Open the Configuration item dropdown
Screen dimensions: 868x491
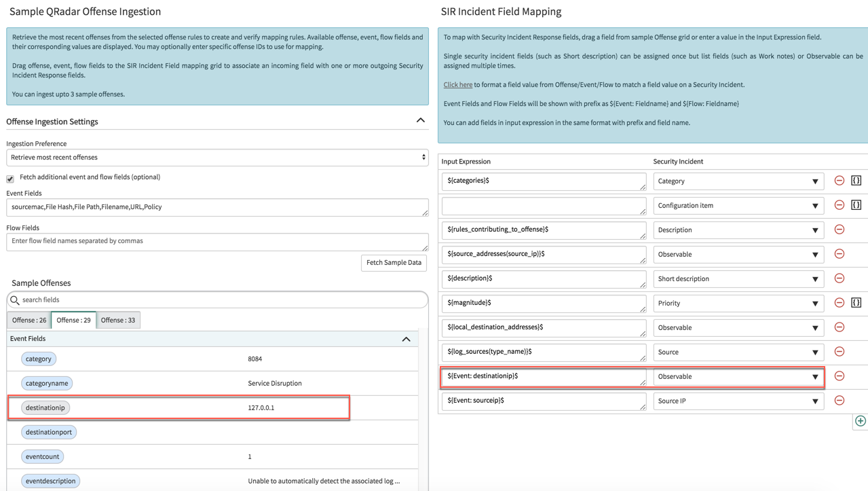click(738, 206)
